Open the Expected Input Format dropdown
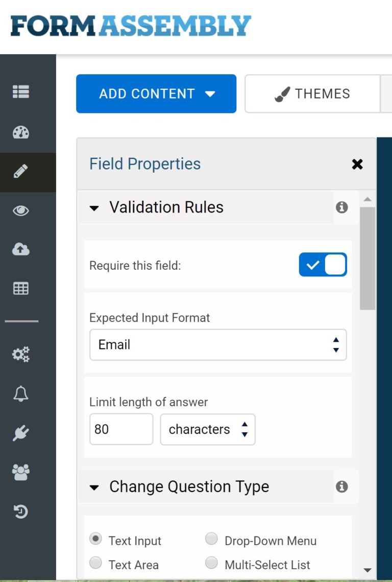392x582 pixels. [x=218, y=345]
